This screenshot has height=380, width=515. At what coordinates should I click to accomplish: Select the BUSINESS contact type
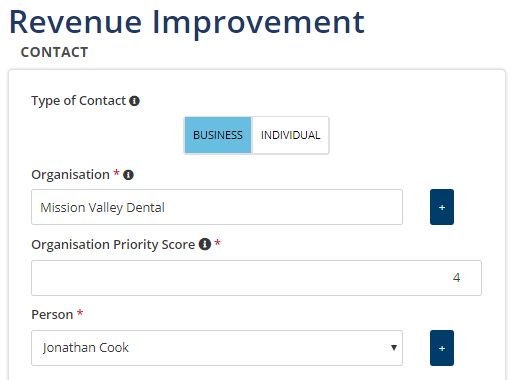click(x=218, y=135)
